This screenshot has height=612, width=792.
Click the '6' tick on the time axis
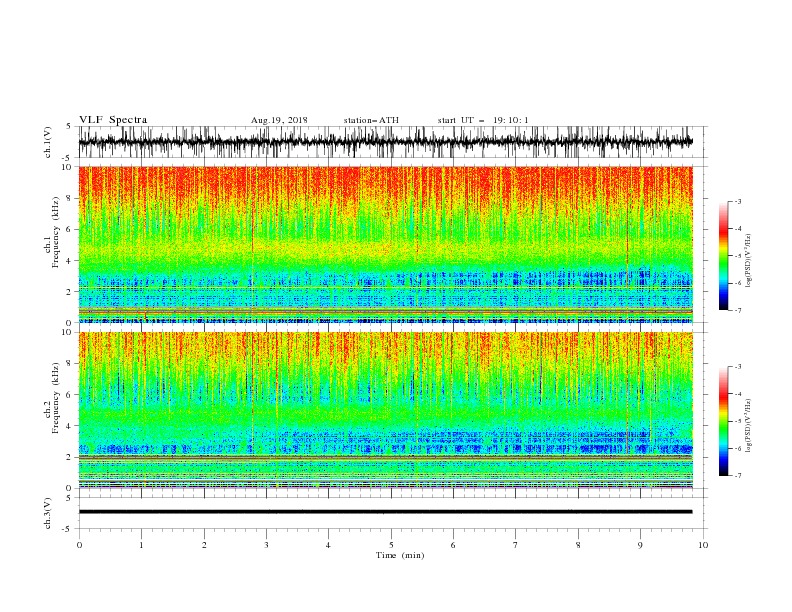453,545
